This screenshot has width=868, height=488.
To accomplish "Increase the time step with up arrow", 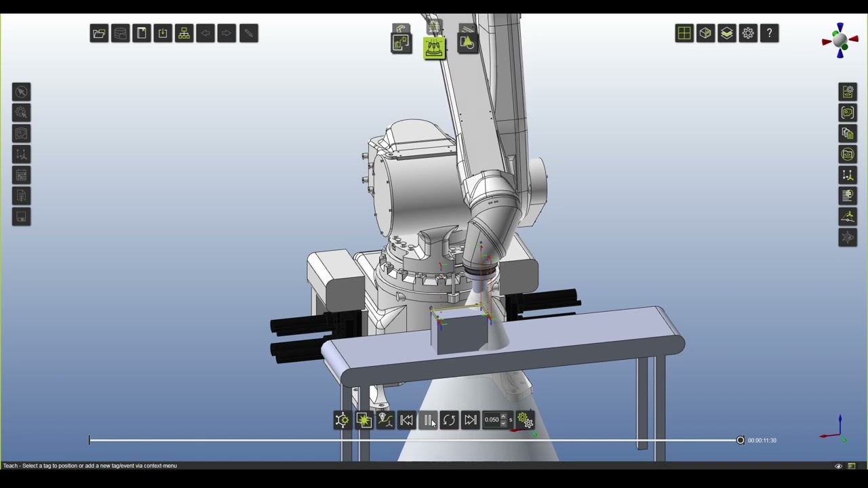I will click(x=503, y=416).
